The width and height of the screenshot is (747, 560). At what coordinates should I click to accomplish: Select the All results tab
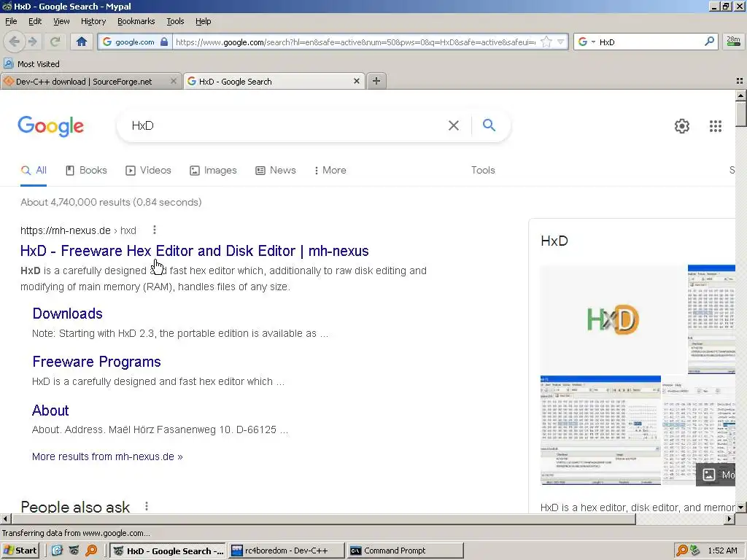click(34, 171)
